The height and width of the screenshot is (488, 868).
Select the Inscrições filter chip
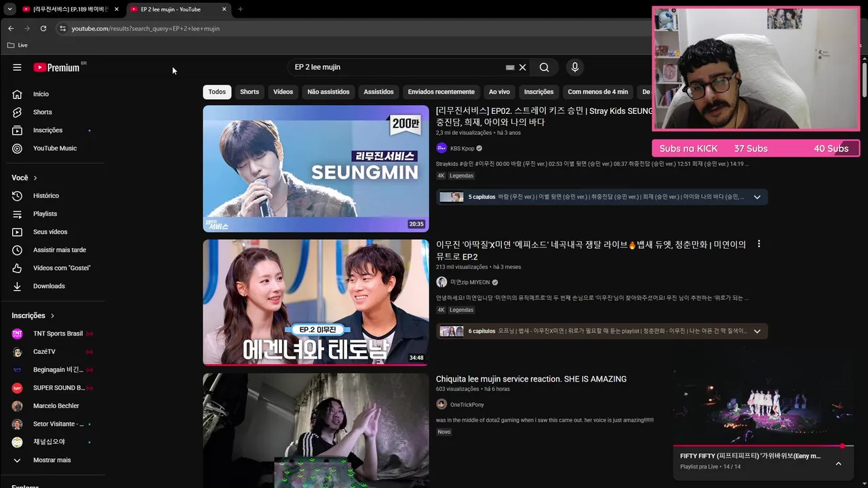[539, 92]
